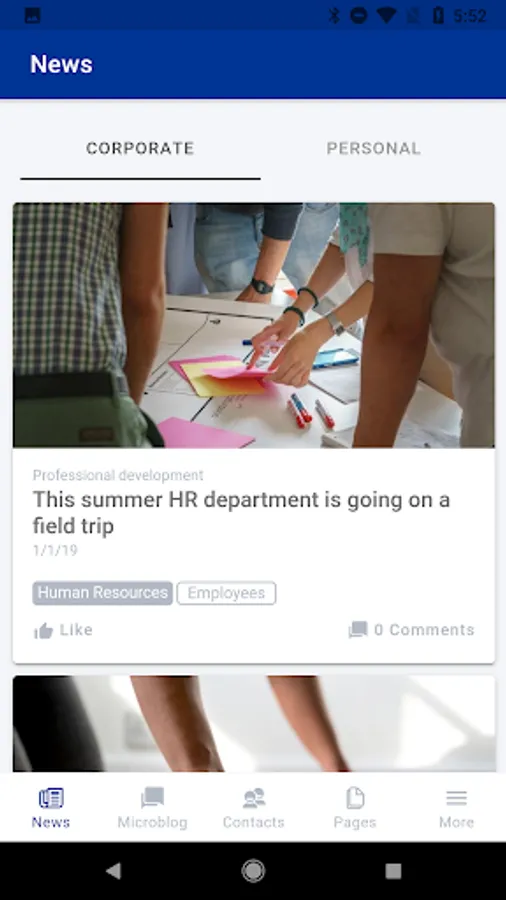This screenshot has height=900, width=506.
Task: Open the More hamburger menu icon
Action: (457, 798)
